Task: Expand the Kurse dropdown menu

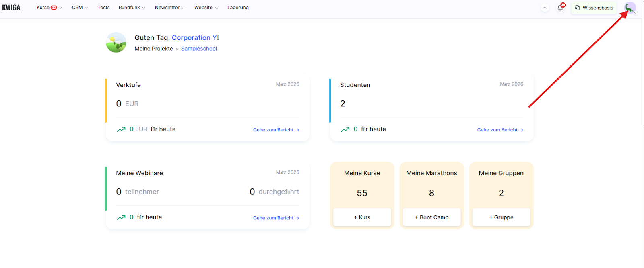Action: [x=49, y=8]
